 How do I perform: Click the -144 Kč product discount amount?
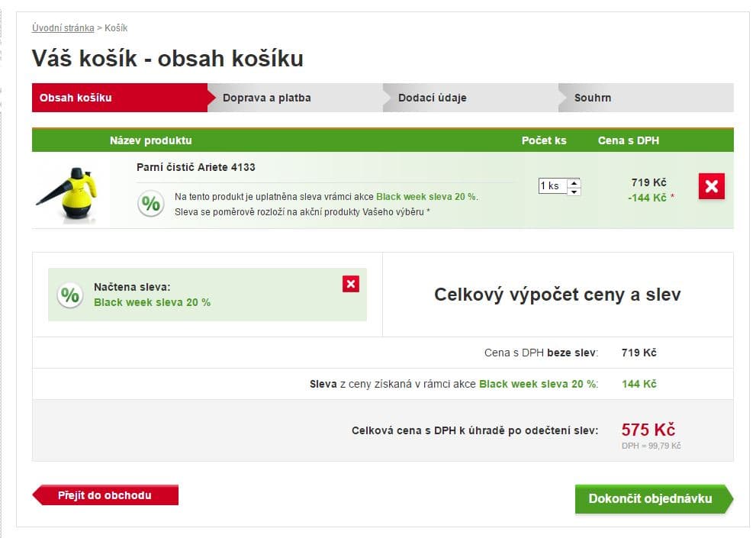pyautogui.click(x=647, y=198)
